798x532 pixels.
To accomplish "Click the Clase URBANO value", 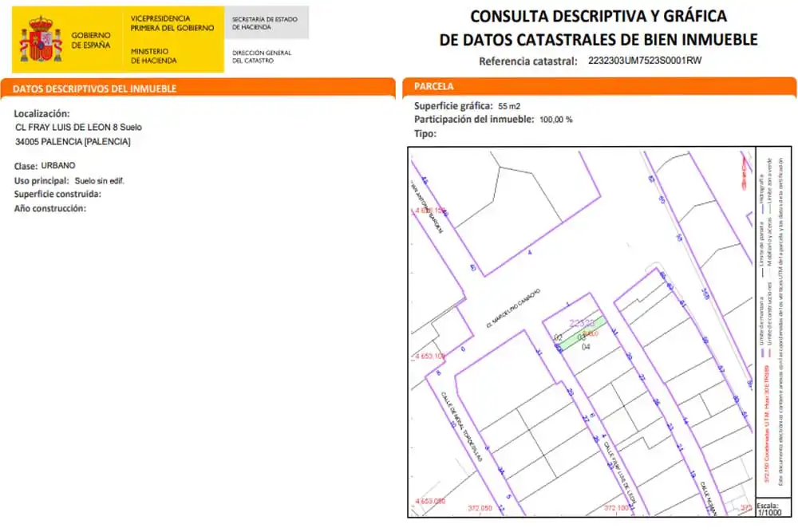I will pos(58,166).
